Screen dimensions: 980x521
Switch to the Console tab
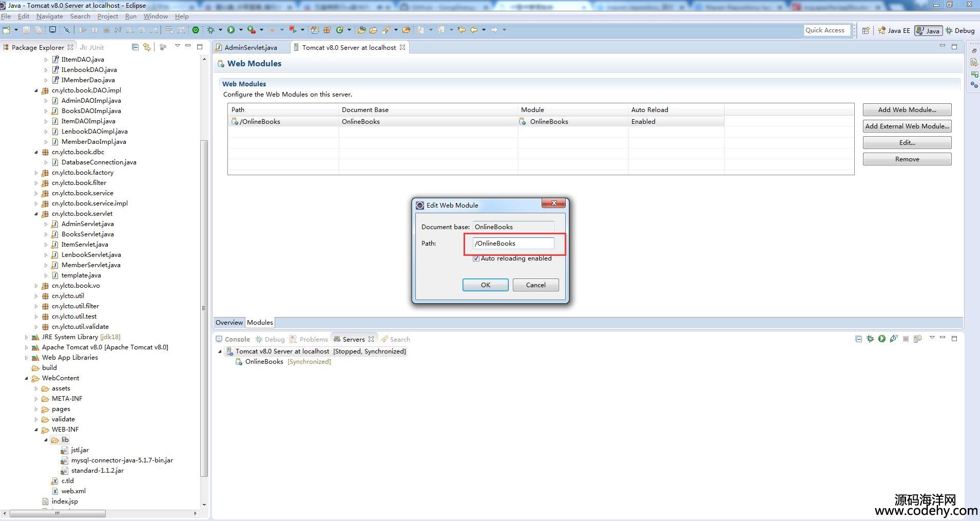tap(233, 339)
